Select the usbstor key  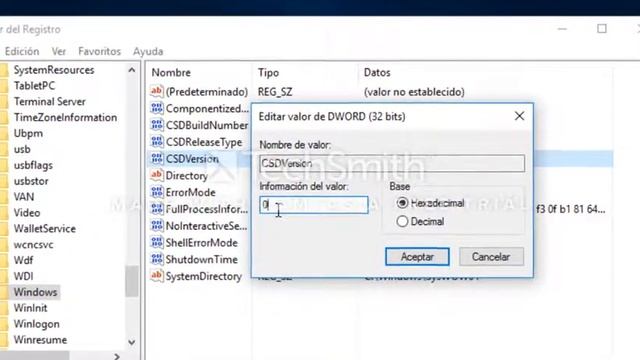click(31, 181)
